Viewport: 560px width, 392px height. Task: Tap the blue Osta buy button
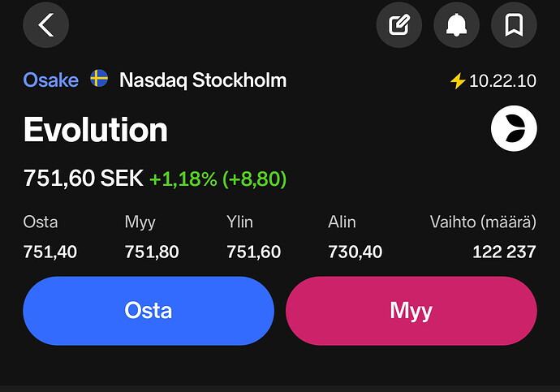[149, 311]
